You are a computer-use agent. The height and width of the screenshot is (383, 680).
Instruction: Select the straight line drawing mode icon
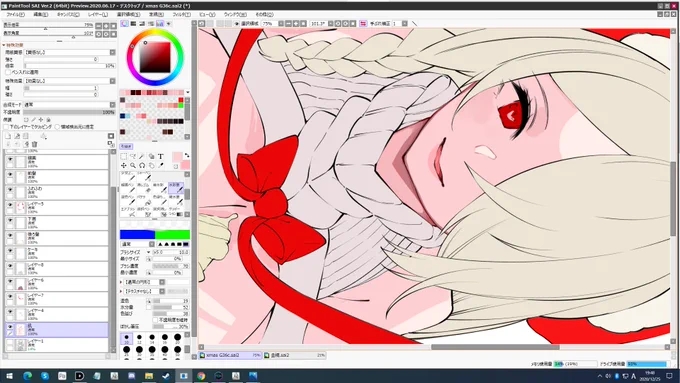[x=414, y=23]
